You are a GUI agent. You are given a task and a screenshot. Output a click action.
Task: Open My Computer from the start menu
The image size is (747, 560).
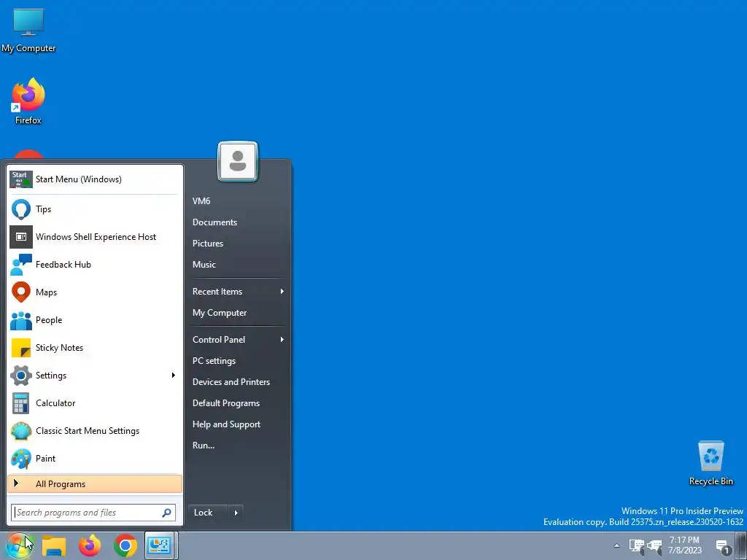[x=220, y=313]
